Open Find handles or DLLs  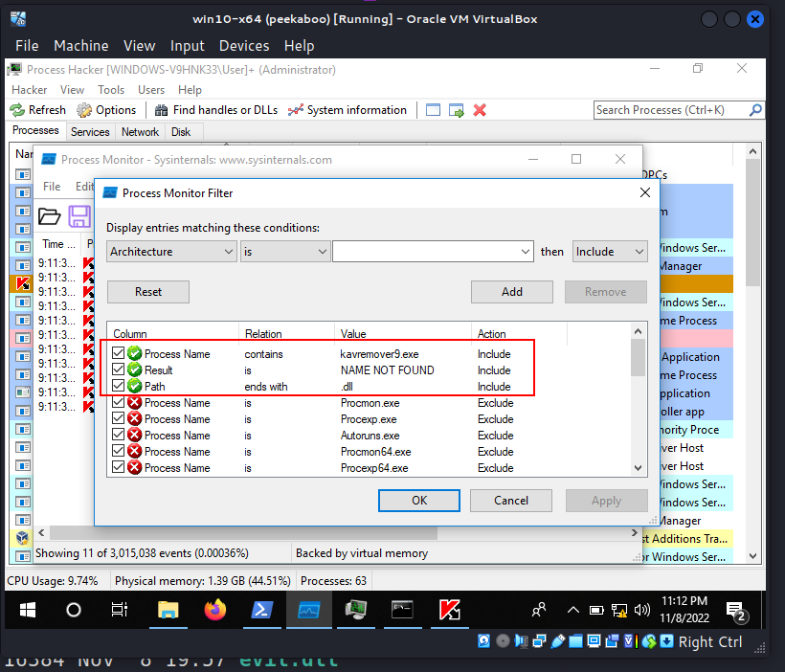[216, 110]
